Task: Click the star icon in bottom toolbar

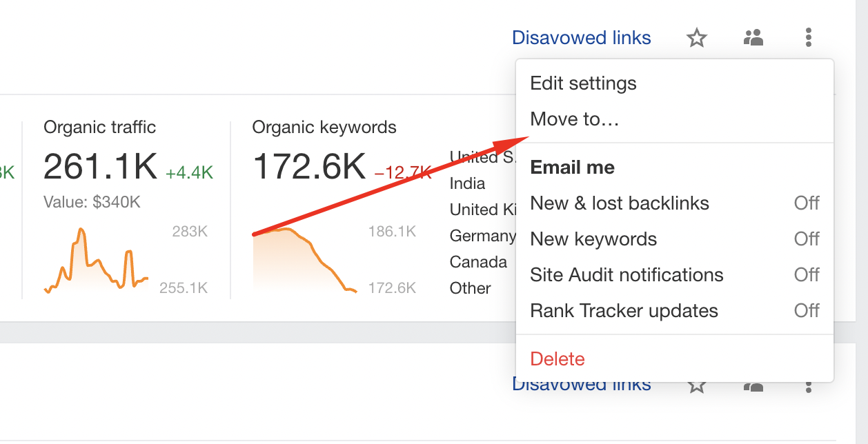Action: coord(696,387)
